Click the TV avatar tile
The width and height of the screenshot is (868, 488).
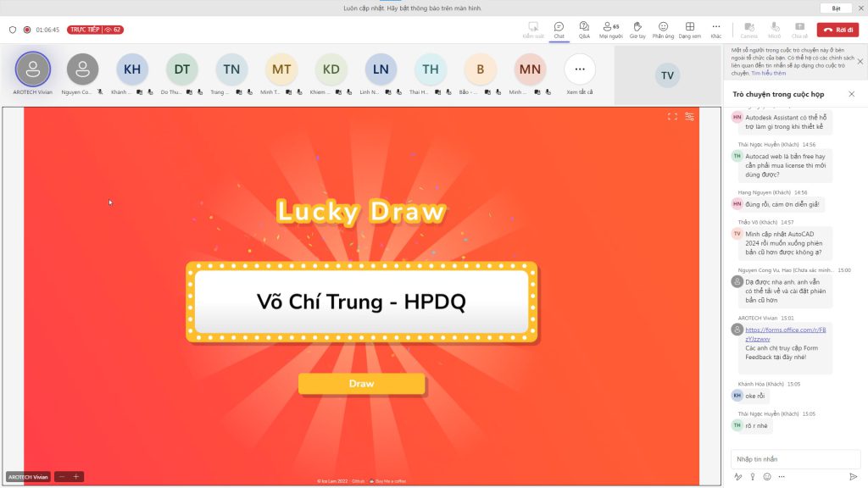[667, 75]
